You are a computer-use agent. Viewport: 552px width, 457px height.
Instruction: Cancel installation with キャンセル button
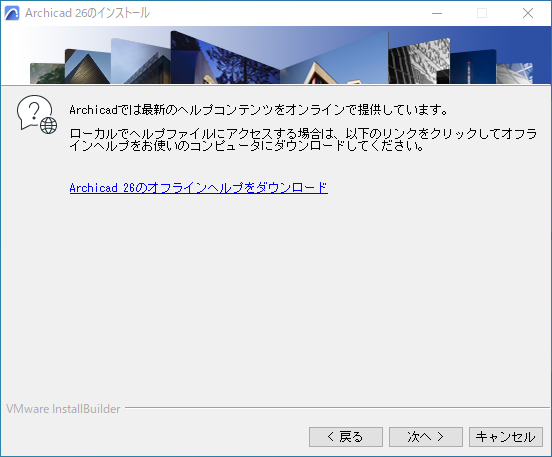(x=506, y=437)
